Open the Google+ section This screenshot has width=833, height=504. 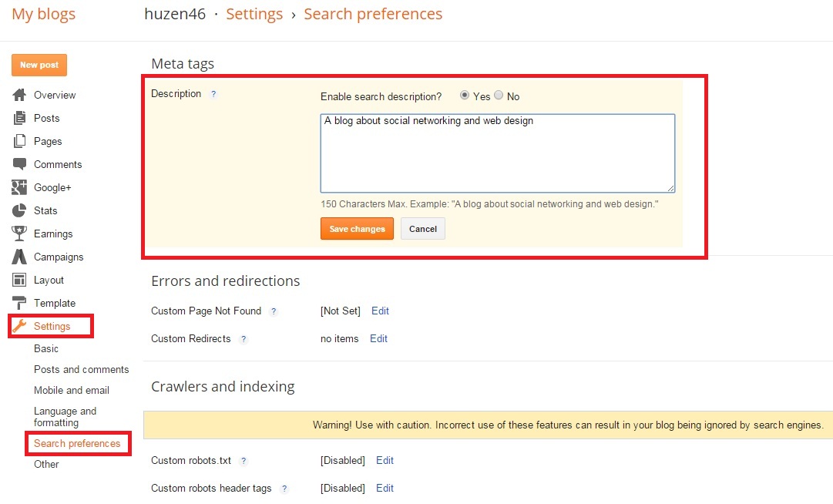(54, 187)
